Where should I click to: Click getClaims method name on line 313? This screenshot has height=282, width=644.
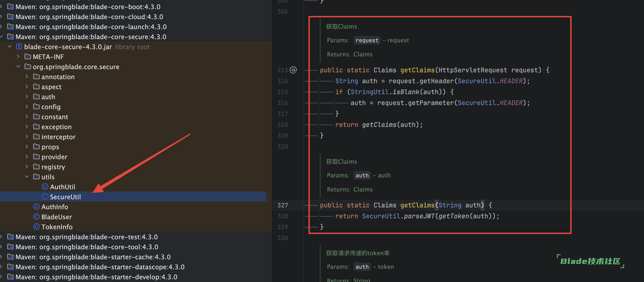point(417,70)
